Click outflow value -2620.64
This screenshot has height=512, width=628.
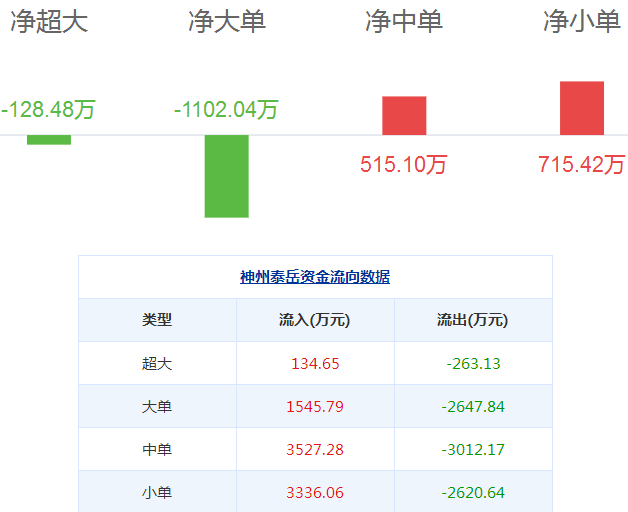473,492
